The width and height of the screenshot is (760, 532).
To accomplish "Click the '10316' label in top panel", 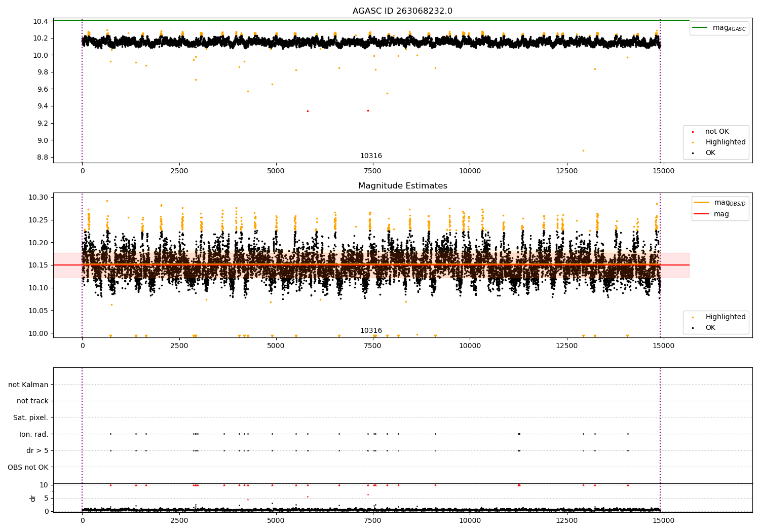I will (371, 156).
